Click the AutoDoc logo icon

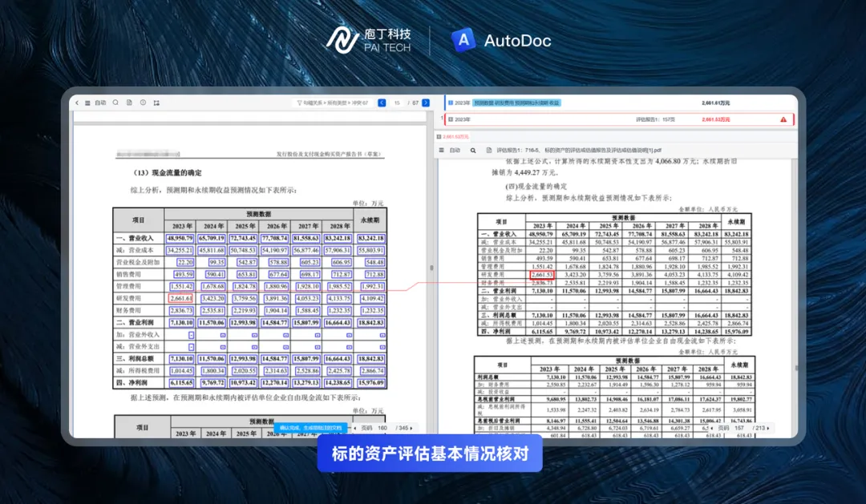point(463,40)
